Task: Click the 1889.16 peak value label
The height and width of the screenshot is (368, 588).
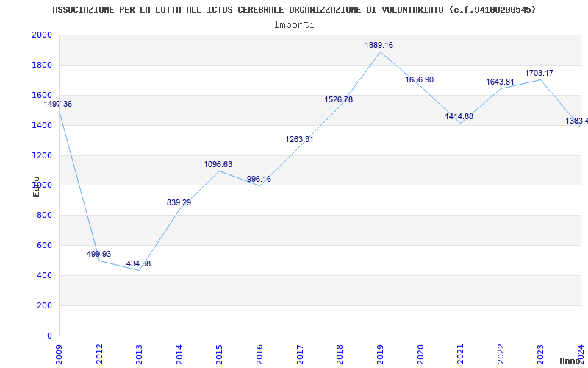Action: coord(379,45)
